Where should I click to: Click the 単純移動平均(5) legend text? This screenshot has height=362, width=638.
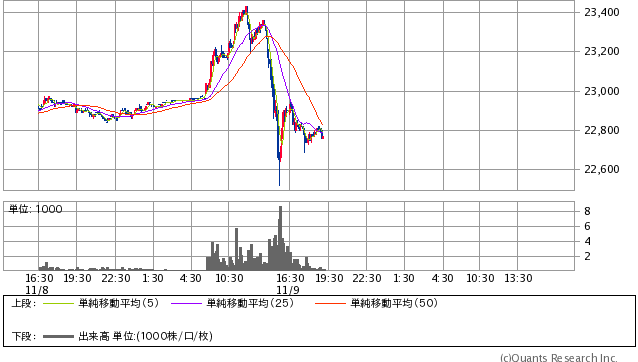coord(118,303)
